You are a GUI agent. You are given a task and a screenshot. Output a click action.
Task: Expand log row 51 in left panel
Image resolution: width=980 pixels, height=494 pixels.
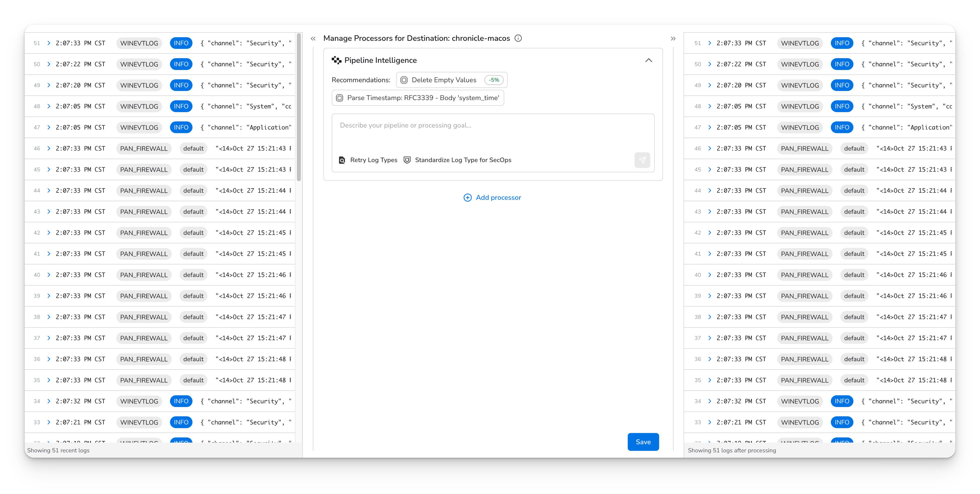click(x=49, y=43)
